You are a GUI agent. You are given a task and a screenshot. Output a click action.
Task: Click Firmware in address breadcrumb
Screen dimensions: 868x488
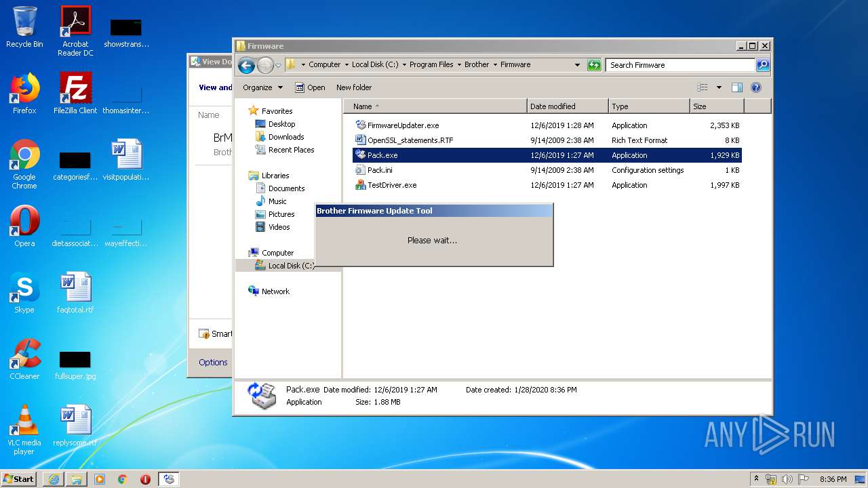point(515,65)
